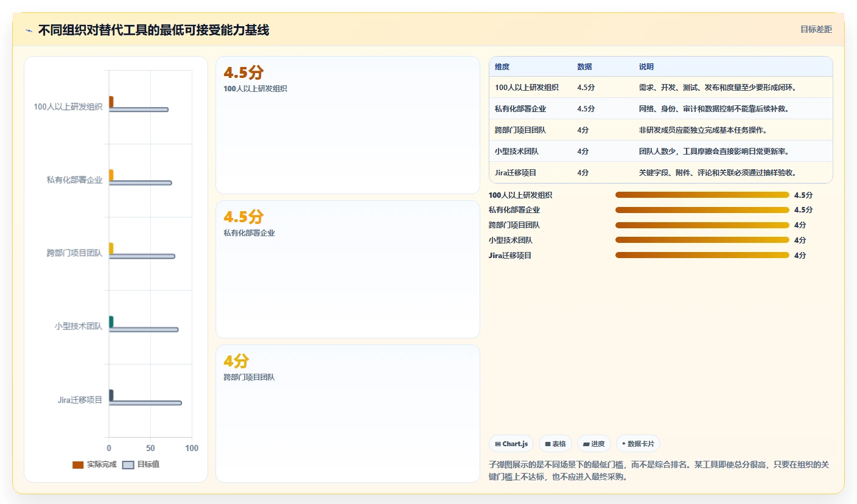Click the table description 需求、开发、测试、发布和度量至少要形成闭环。
857x504 pixels.
coord(718,87)
